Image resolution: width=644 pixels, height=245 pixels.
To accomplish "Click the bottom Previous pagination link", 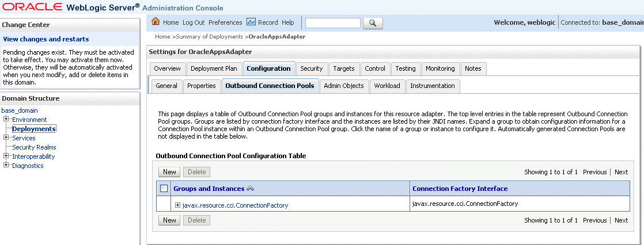I will (594, 220).
